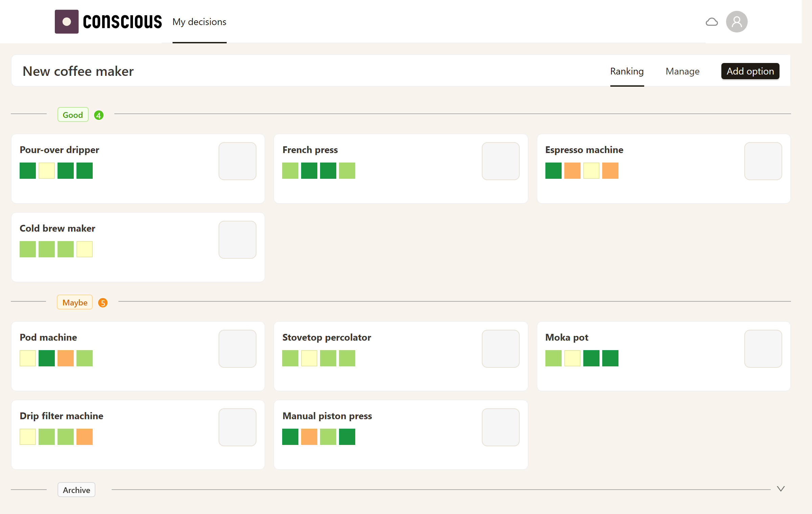This screenshot has height=514, width=812.
Task: Click the Add option button
Action: pos(750,71)
